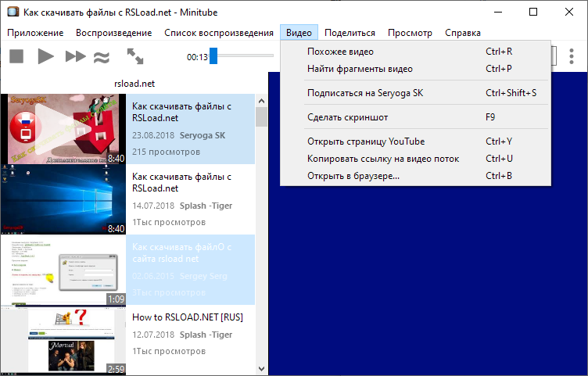Open the Приложение menu
The height and width of the screenshot is (376, 588).
(x=35, y=33)
